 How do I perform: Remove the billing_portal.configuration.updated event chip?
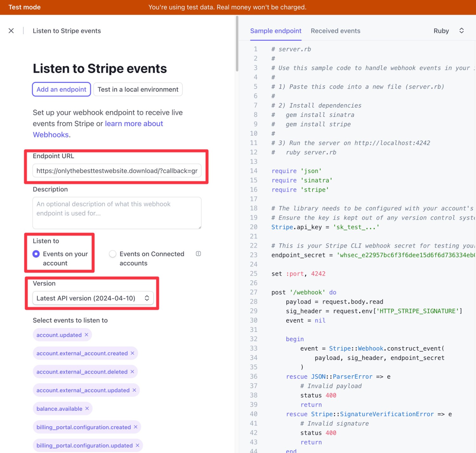pyautogui.click(x=137, y=445)
